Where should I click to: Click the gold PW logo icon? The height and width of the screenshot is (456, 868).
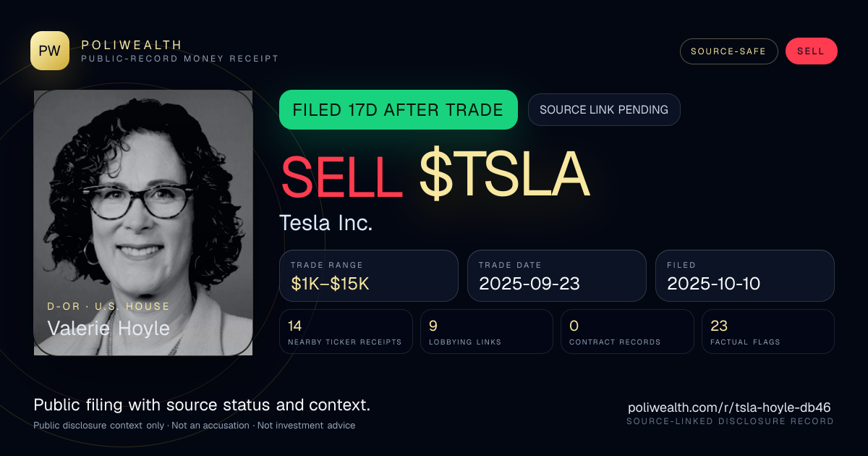point(50,51)
